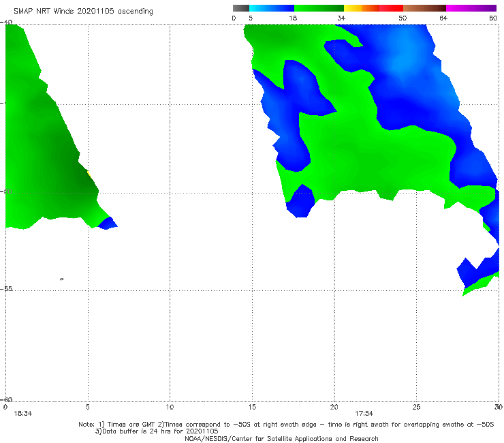Click latitude axis label '-55'
504x443 pixels.
tap(6, 289)
